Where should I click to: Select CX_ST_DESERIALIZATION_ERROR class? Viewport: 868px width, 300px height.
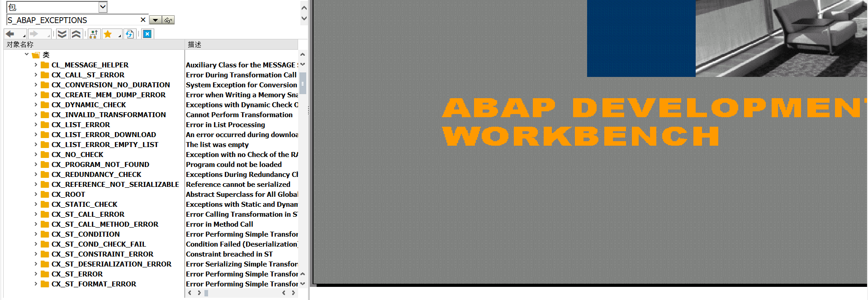pyautogui.click(x=111, y=264)
